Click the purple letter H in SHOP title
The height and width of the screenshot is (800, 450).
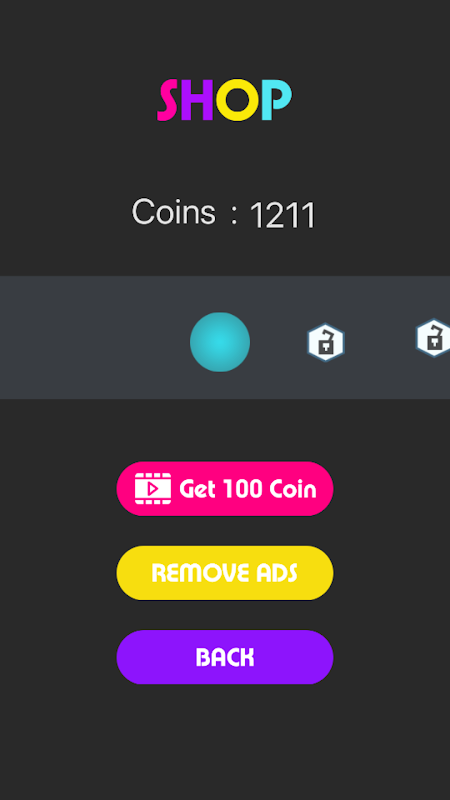pos(196,99)
